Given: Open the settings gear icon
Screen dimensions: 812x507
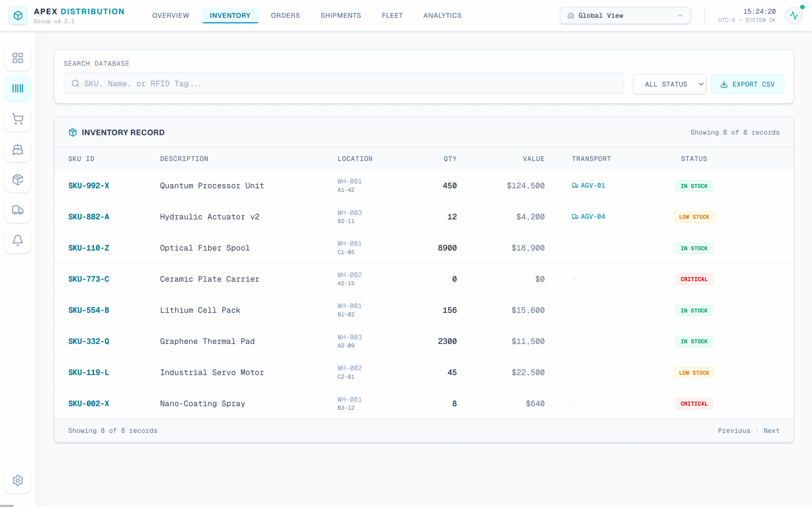Looking at the screenshot, I should (18, 480).
